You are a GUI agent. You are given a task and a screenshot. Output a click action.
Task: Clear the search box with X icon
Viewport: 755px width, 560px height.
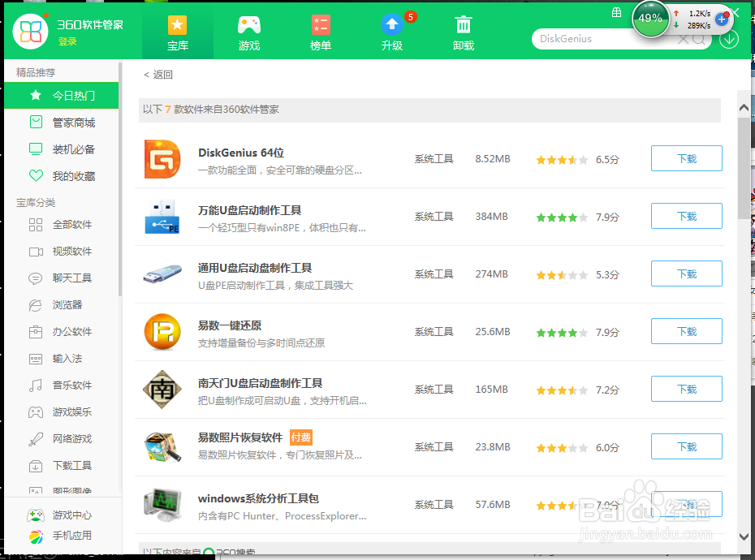pyautogui.click(x=683, y=40)
